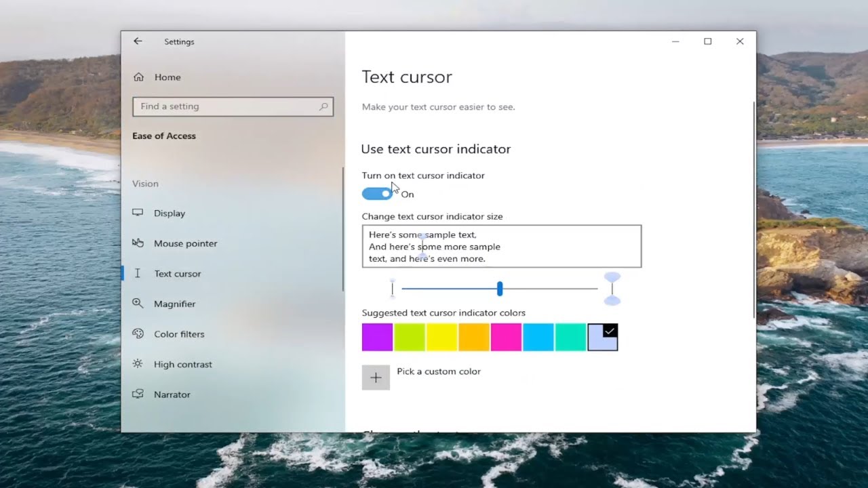868x488 pixels.
Task: Select the High contrast sun icon
Action: (x=138, y=364)
